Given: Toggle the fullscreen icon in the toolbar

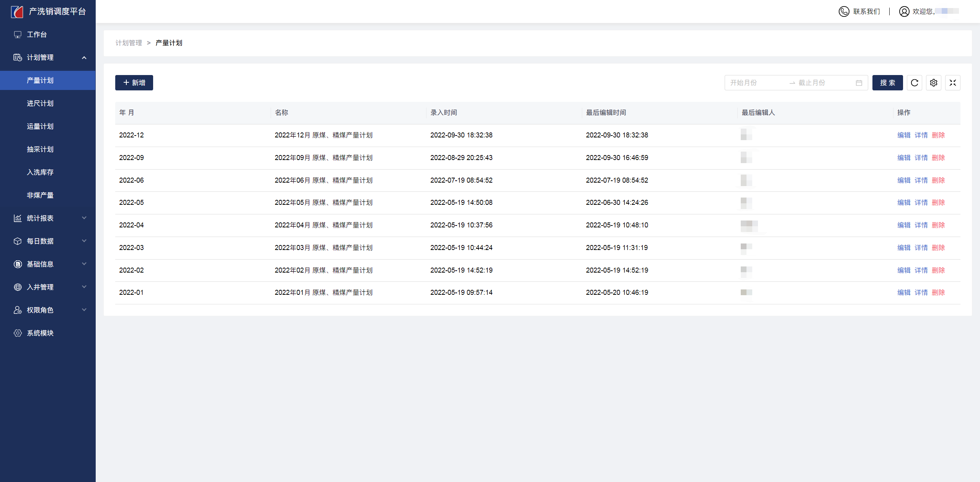Looking at the screenshot, I should pyautogui.click(x=952, y=83).
